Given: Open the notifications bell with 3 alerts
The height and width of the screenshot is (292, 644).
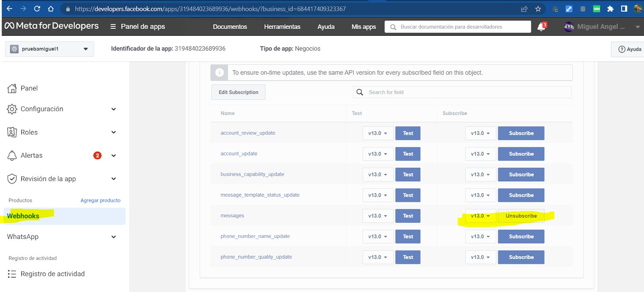Looking at the screenshot, I should pyautogui.click(x=542, y=27).
